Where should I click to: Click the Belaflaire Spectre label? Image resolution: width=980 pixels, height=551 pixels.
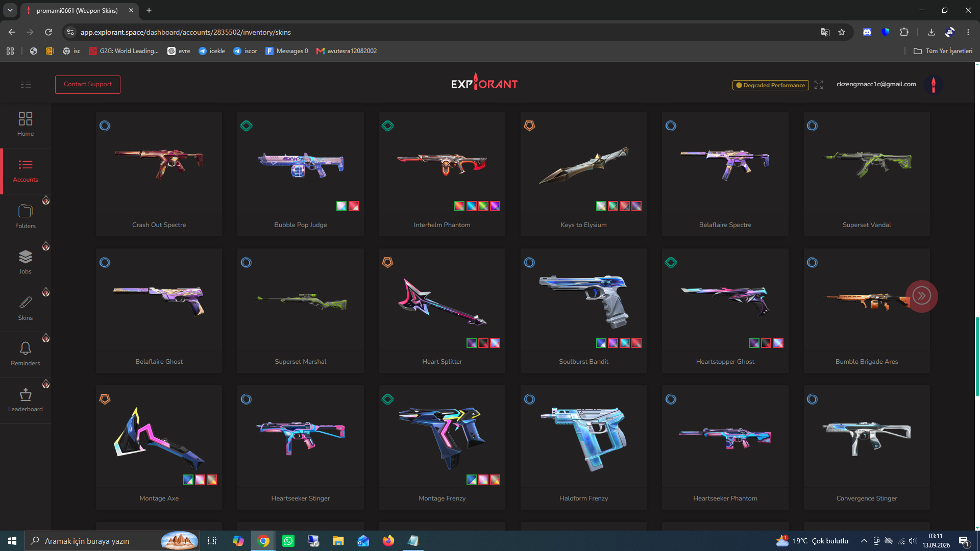[725, 225]
